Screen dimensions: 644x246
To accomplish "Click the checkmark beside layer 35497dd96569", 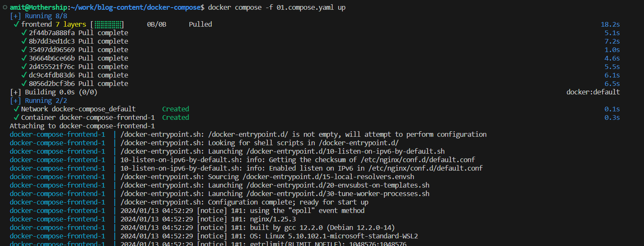I will tap(24, 50).
